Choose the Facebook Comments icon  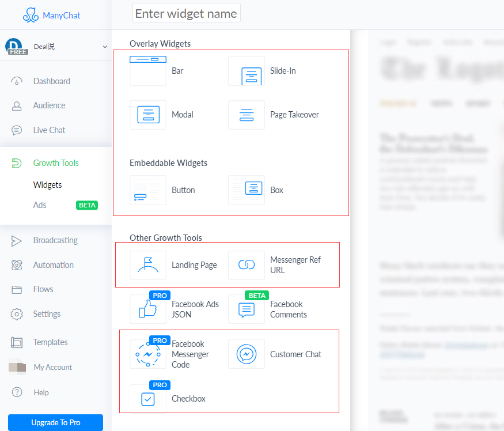tap(247, 309)
